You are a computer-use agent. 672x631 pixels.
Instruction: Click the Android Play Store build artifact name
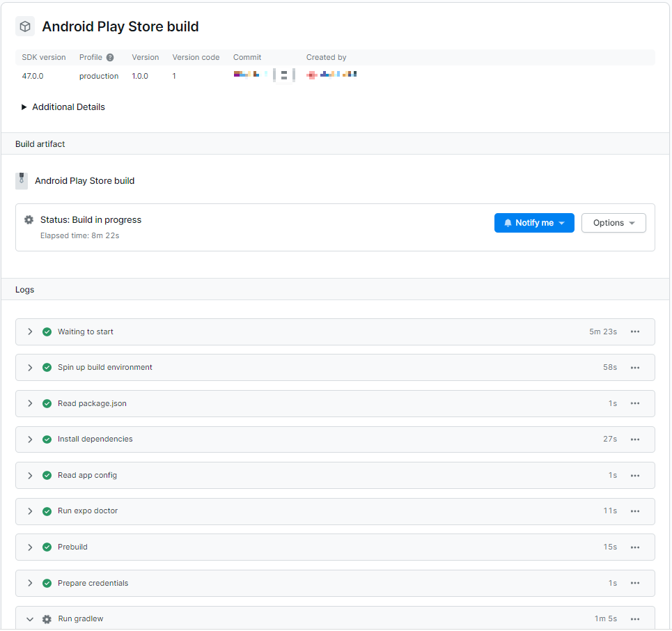(85, 181)
